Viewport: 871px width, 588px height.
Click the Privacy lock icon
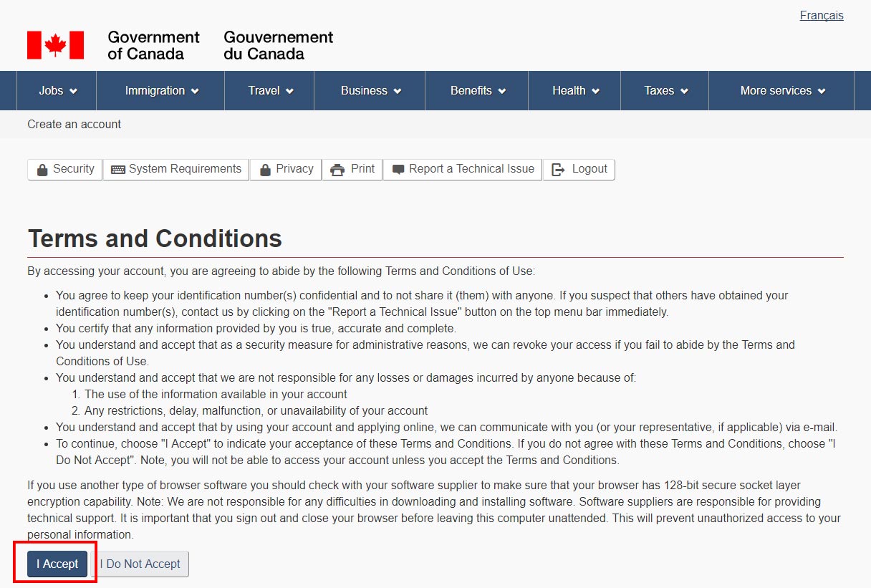pyautogui.click(x=265, y=170)
